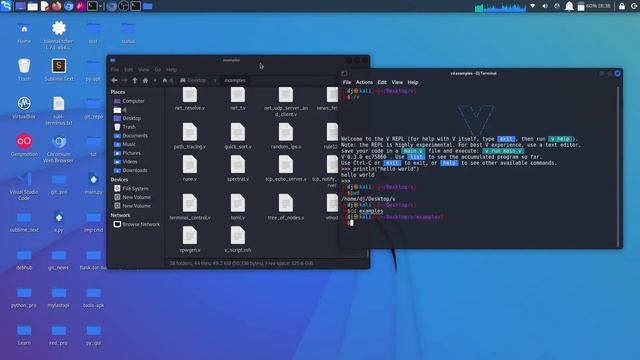Image resolution: width=640 pixels, height=360 pixels.
Task: Open the terminal launcher in top panel
Action: coord(92,6)
